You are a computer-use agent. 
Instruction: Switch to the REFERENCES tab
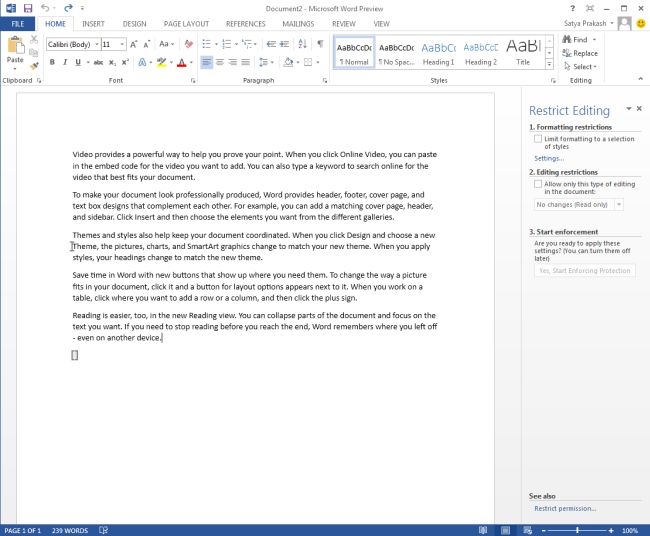(245, 24)
